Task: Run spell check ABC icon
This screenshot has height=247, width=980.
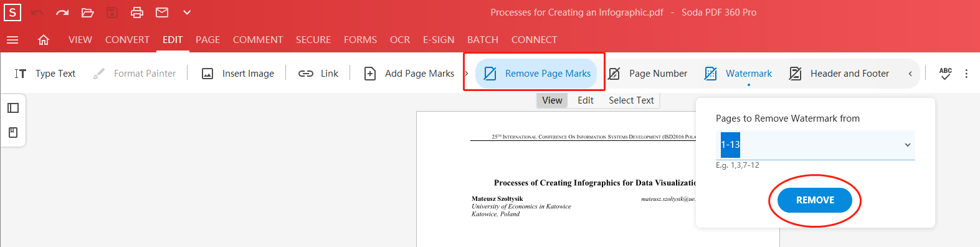Action: pos(946,74)
